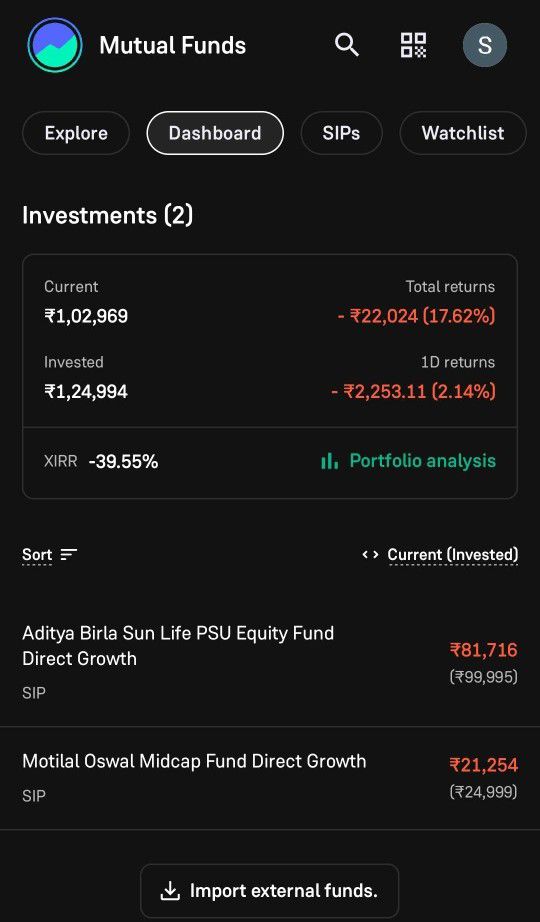Viewport: 540px width, 922px height.
Task: Open the profile avatar labeled S
Action: coord(485,45)
